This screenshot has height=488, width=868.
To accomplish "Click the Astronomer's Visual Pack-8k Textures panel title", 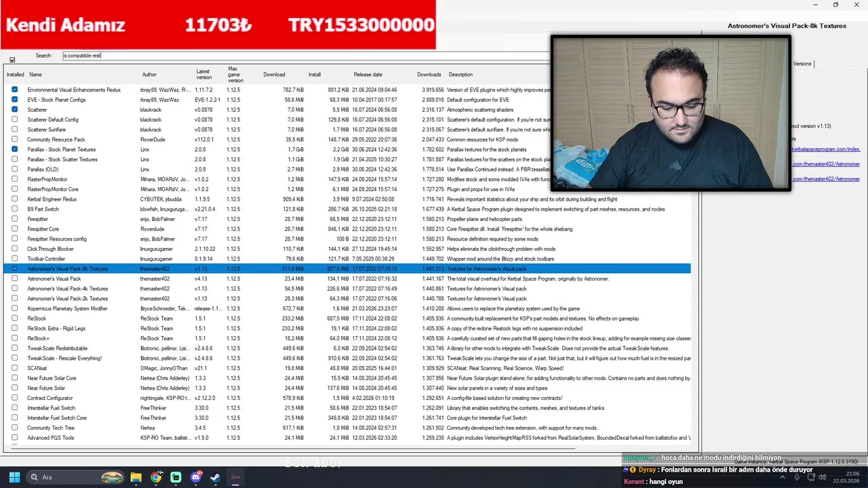I will [787, 26].
